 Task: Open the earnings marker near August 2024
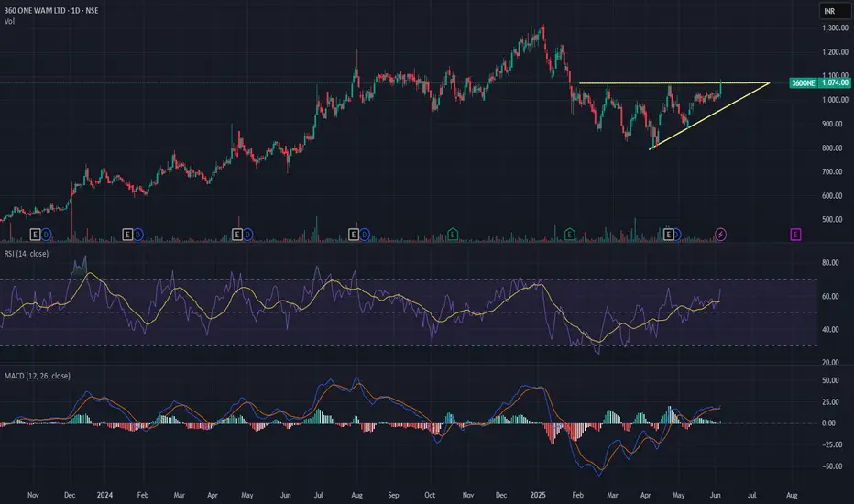pyautogui.click(x=354, y=235)
